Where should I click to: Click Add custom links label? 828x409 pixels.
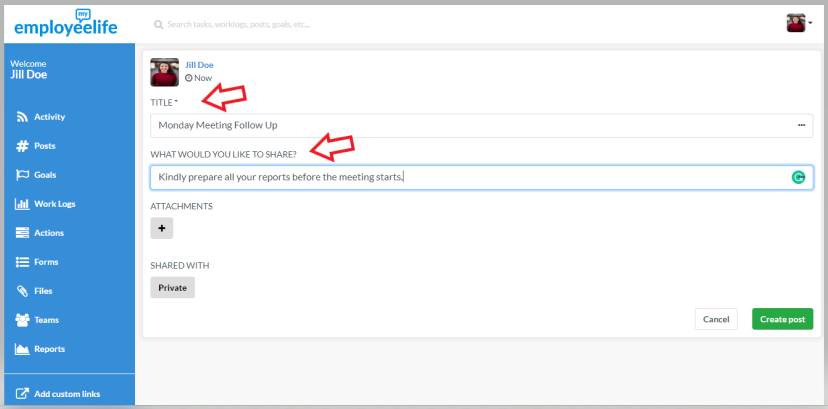pyautogui.click(x=67, y=394)
